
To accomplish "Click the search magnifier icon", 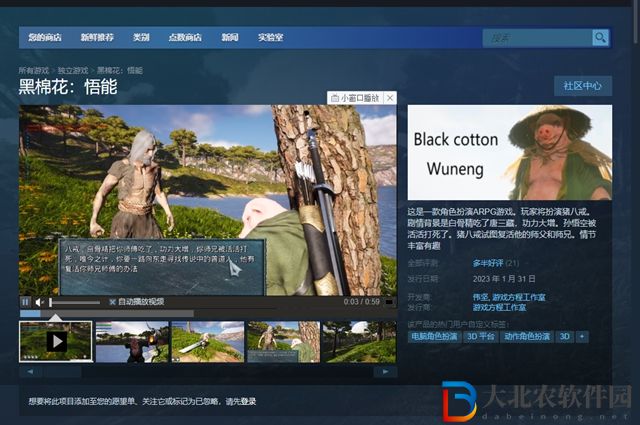I will (x=600, y=38).
